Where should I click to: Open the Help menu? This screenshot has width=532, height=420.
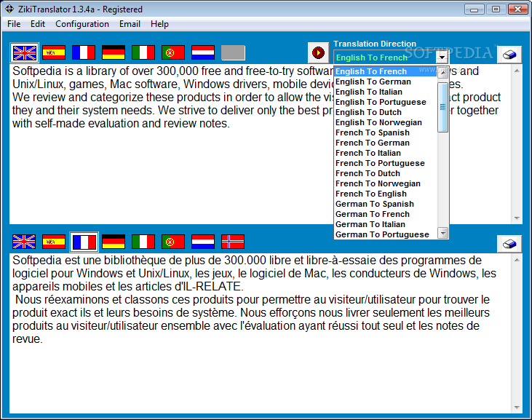click(x=159, y=24)
